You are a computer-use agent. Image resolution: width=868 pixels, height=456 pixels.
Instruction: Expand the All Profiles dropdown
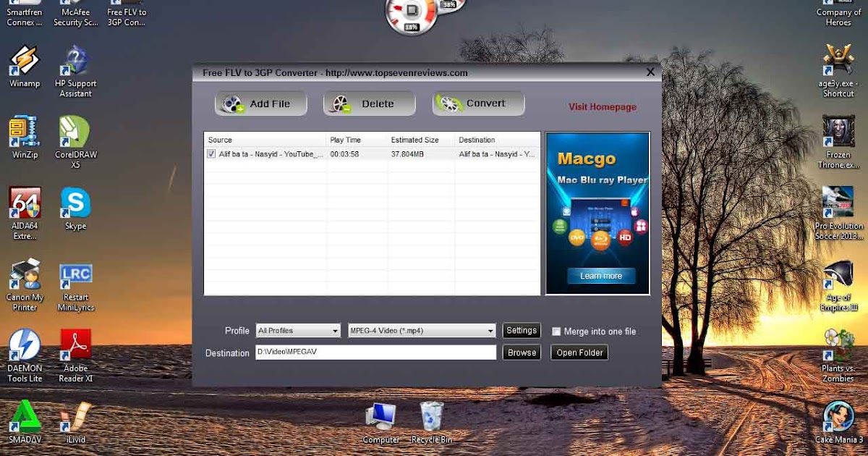(x=298, y=331)
